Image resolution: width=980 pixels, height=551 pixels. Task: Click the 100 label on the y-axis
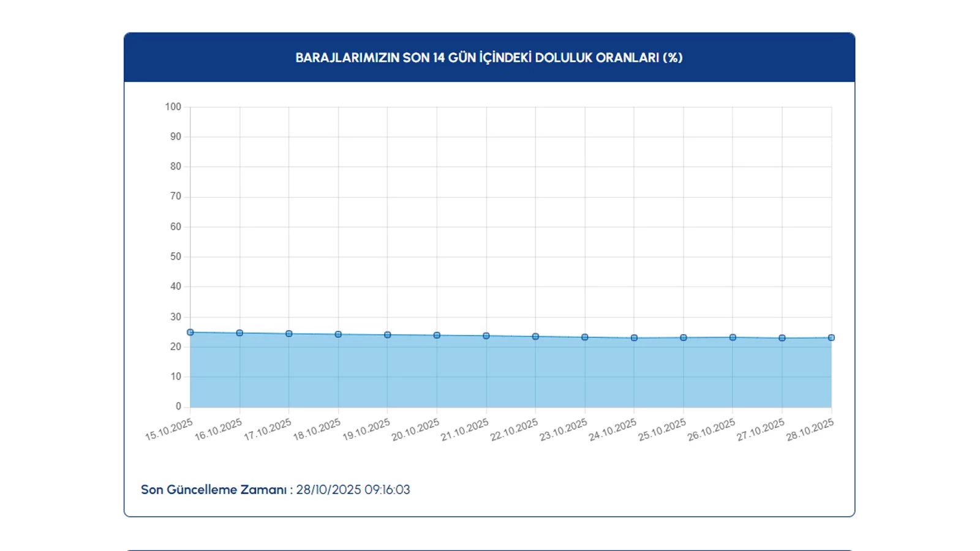tap(173, 107)
